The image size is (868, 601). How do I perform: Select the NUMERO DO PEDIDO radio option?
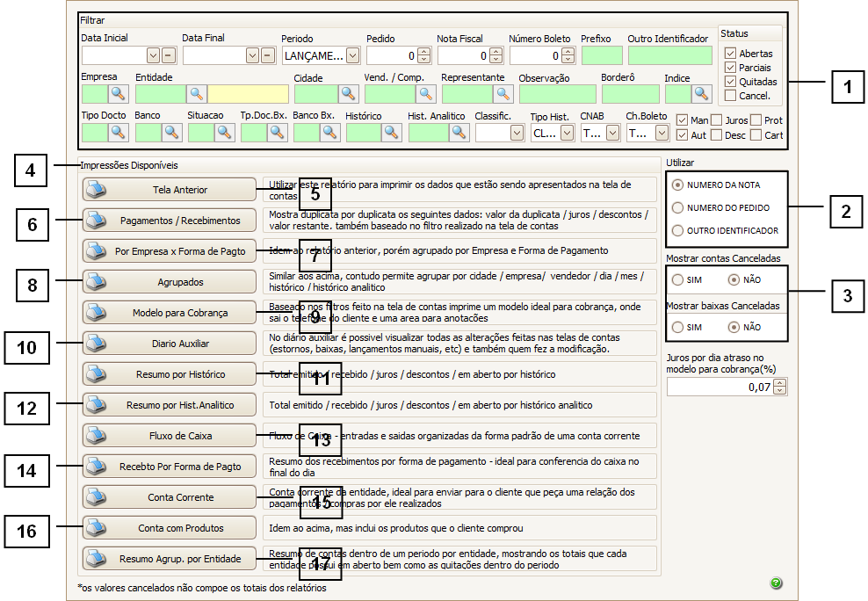point(677,207)
